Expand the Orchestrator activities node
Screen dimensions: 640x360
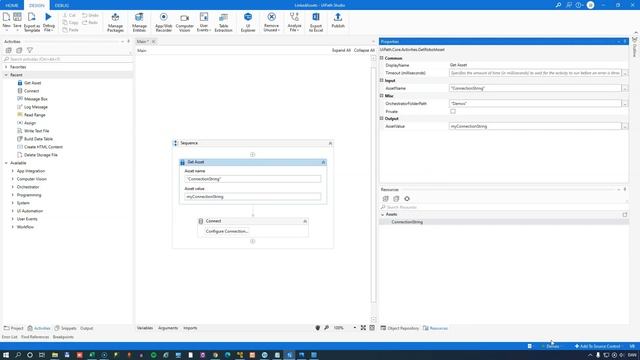(13, 187)
